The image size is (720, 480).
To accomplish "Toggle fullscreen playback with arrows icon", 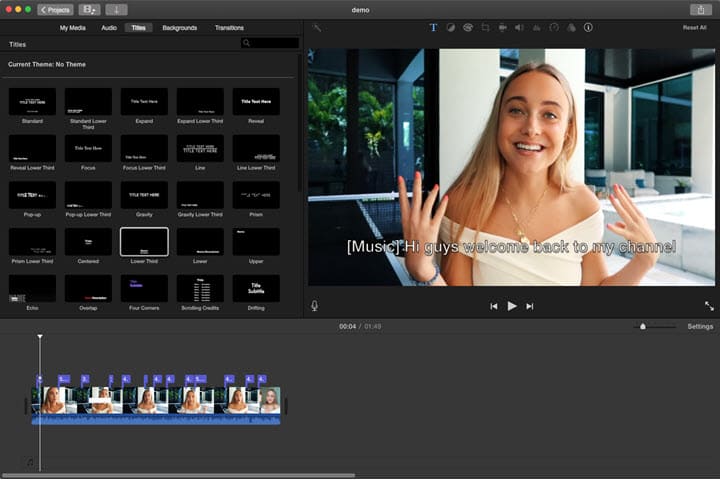I will (x=709, y=306).
